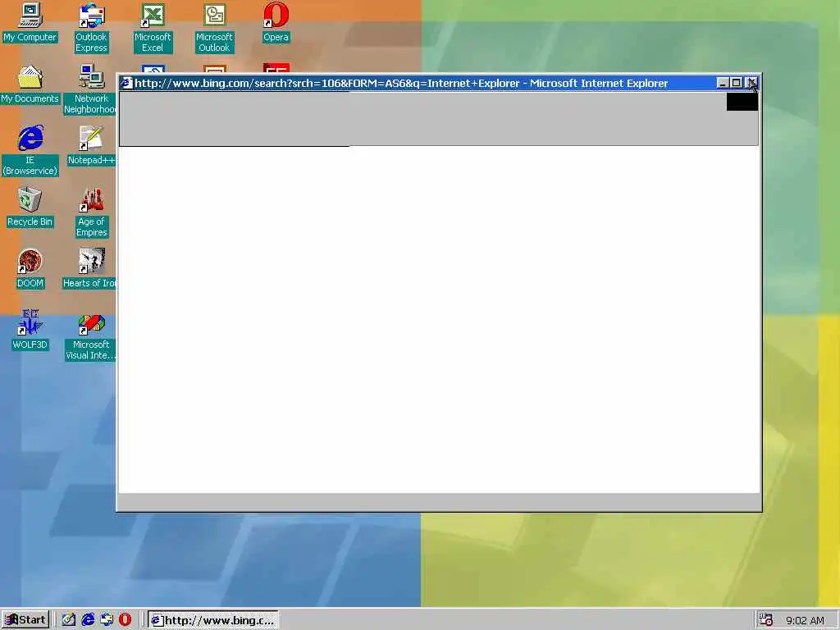The width and height of the screenshot is (840, 630).
Task: Click the 9:02 AM taskbar clock
Action: click(x=805, y=621)
